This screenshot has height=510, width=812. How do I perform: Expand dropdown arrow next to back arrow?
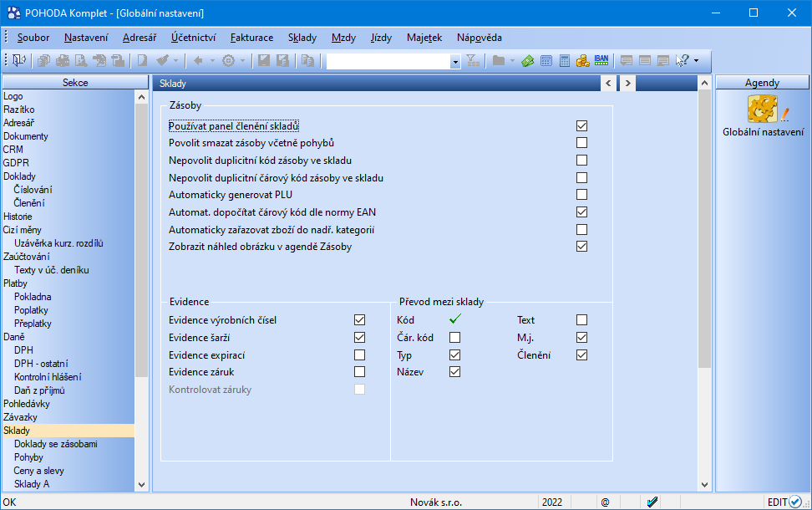(212, 61)
